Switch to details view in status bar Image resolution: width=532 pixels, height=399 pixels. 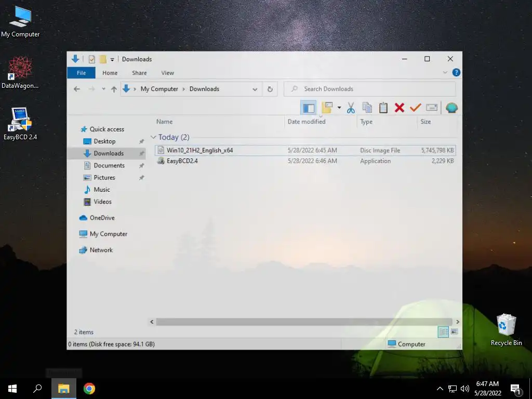[x=443, y=332]
